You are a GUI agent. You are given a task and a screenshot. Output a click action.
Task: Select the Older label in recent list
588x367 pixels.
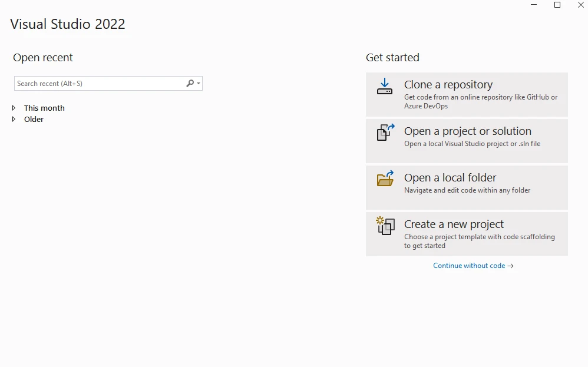point(34,119)
